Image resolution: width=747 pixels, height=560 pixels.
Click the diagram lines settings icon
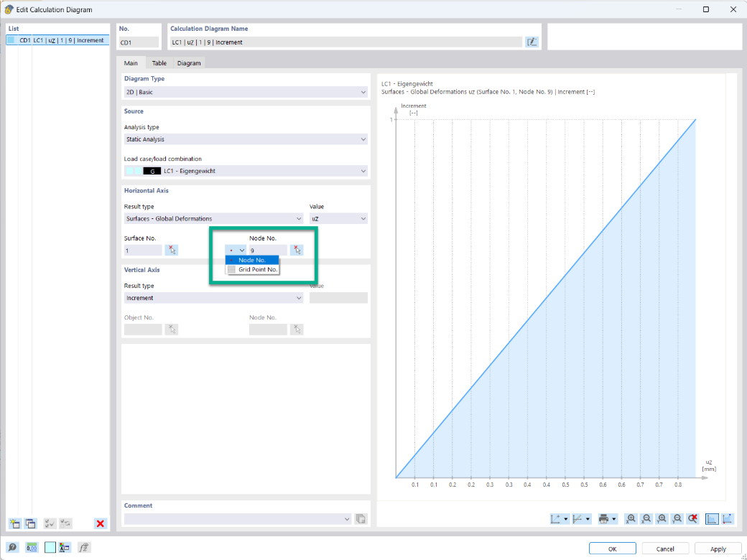578,519
